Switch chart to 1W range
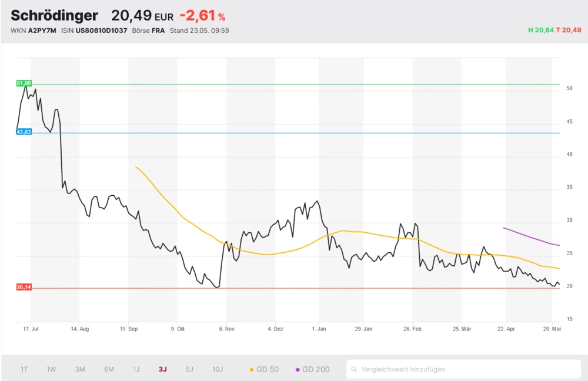The height and width of the screenshot is (381, 588). tap(52, 369)
